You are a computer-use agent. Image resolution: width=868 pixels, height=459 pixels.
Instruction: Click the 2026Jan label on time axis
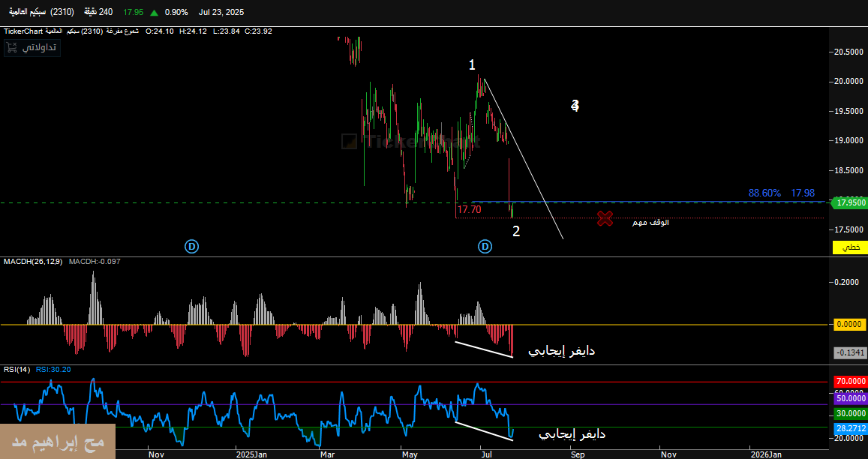point(766,454)
